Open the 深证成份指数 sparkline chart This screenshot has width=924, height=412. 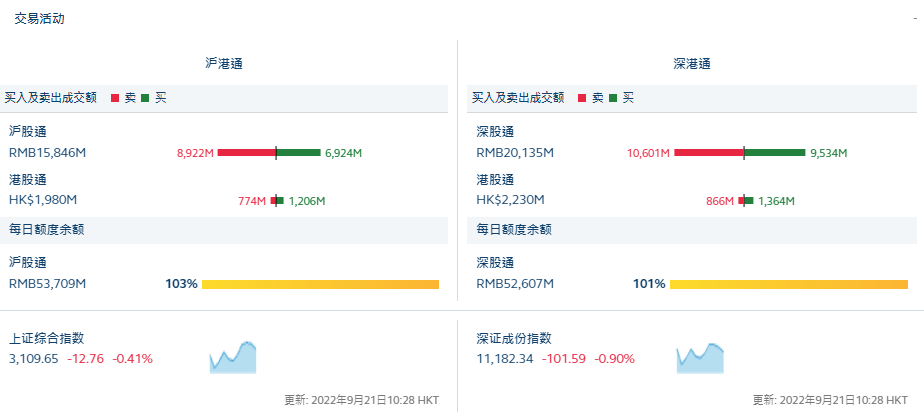699,357
